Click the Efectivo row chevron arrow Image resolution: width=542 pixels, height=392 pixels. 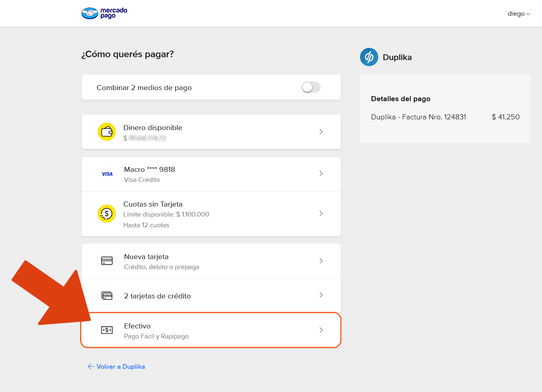(x=321, y=330)
